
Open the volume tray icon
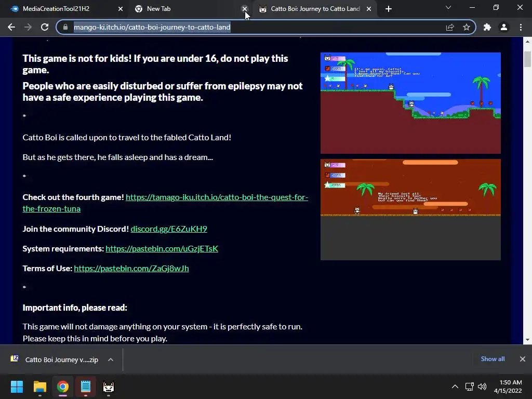point(482,387)
